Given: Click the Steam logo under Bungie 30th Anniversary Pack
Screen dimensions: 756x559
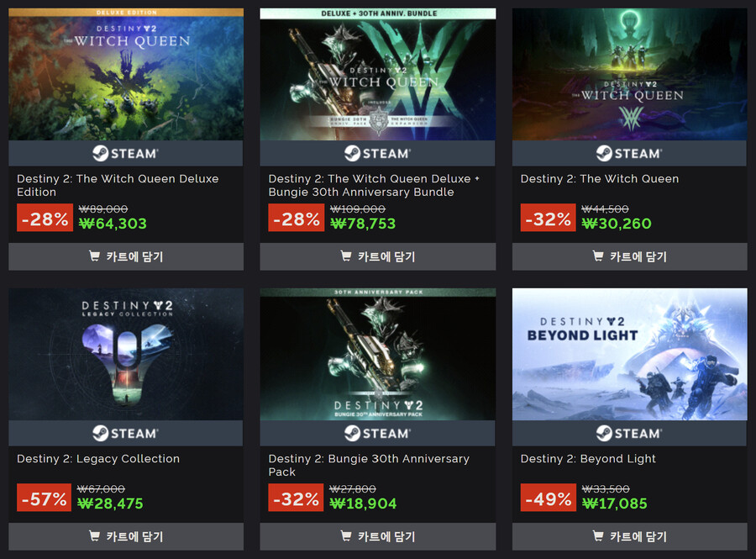Looking at the screenshot, I should click(377, 433).
